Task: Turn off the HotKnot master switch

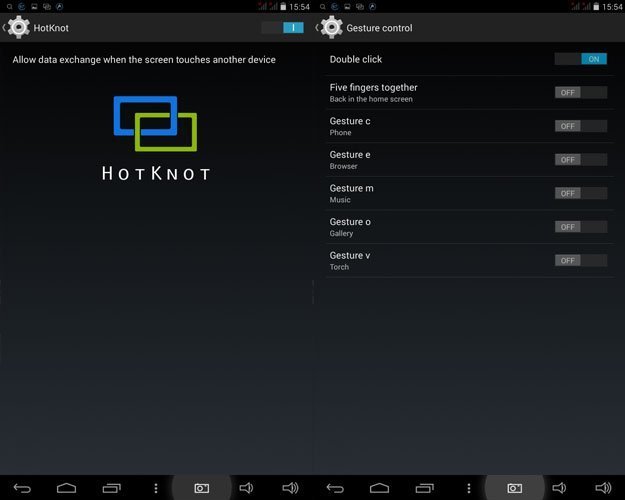Action: (283, 28)
